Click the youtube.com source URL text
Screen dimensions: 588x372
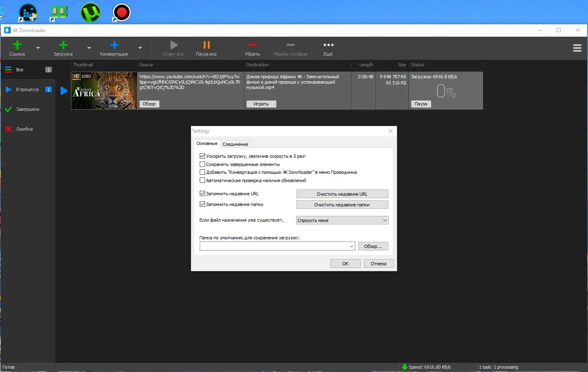189,82
